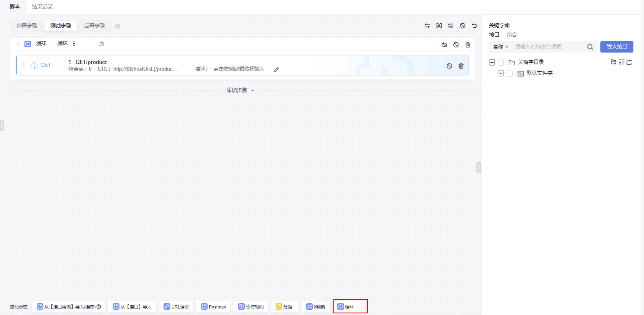The image size is (644, 315).
Task: Click the export icon beside 关键字目录
Action: pyautogui.click(x=629, y=62)
